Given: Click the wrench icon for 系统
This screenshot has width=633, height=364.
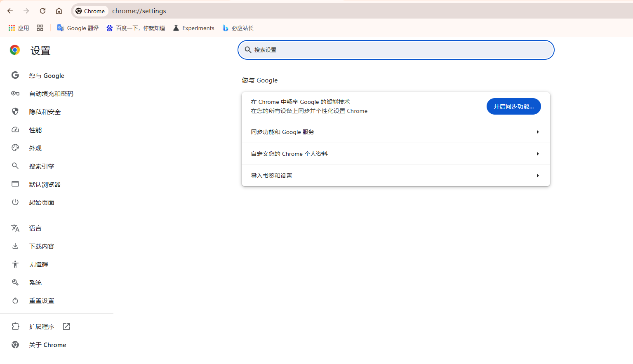Looking at the screenshot, I should point(15,282).
